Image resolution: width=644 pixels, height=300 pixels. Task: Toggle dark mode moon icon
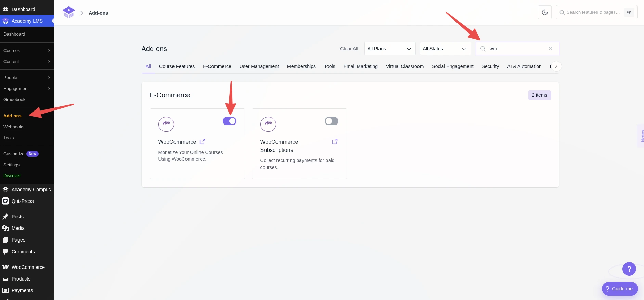pos(545,12)
